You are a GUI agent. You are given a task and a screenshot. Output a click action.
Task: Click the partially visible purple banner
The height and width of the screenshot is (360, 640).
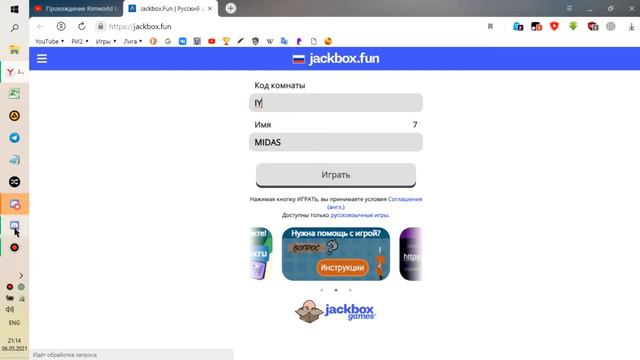(x=411, y=254)
